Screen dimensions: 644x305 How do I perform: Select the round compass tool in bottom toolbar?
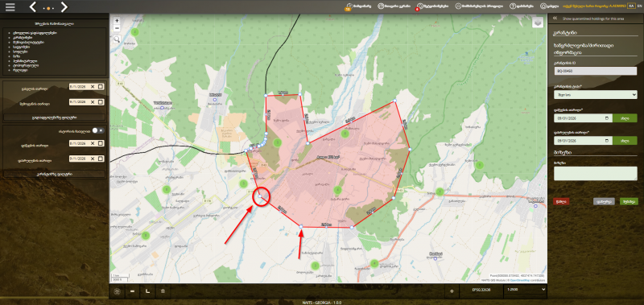pos(117,291)
